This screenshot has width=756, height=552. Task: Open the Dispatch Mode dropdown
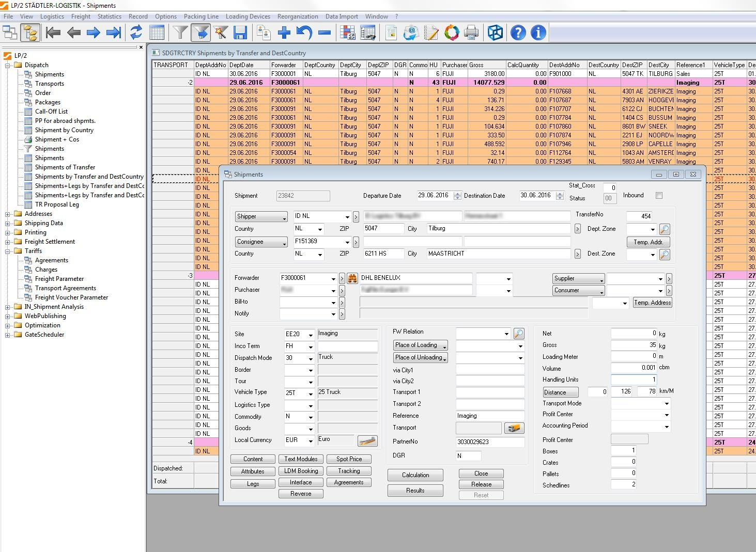[311, 359]
